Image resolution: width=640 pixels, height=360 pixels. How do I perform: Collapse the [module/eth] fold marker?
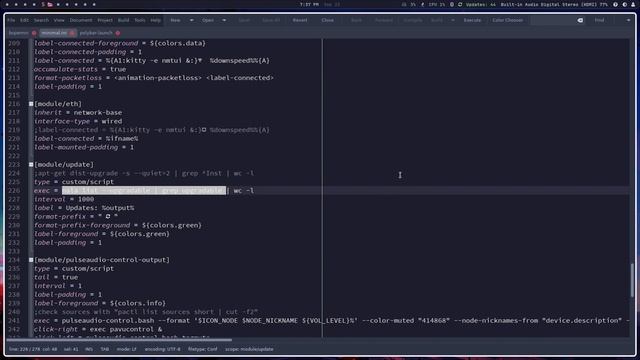click(x=31, y=104)
